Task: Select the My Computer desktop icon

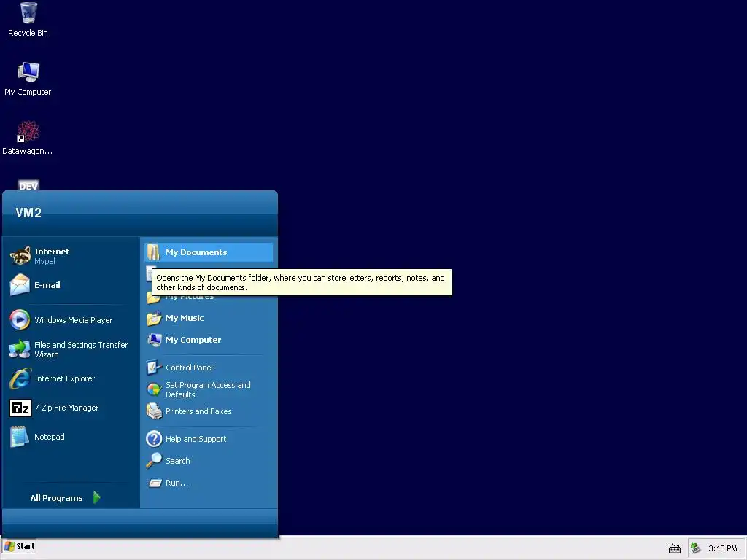Action: point(28,72)
